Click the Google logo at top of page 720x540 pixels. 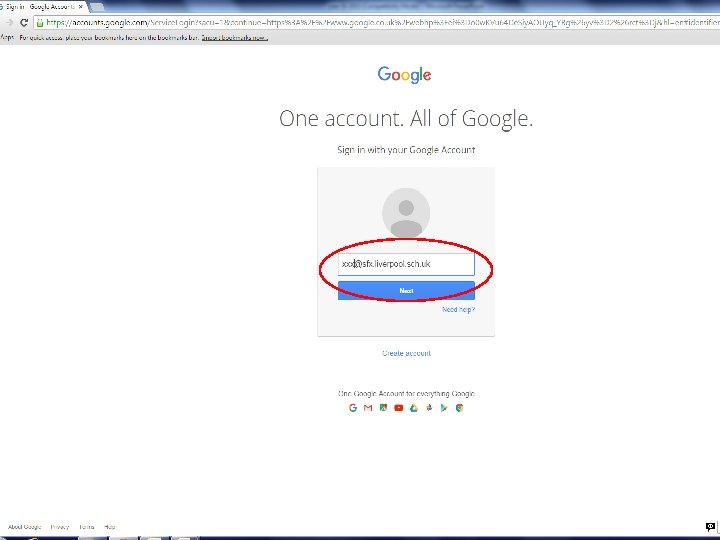405,74
